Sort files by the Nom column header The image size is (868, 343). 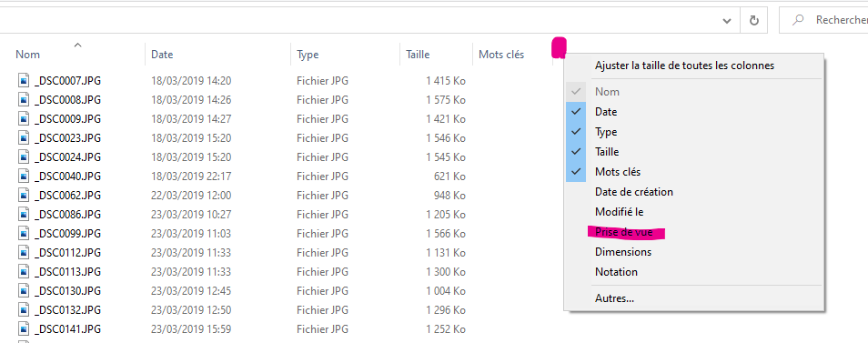[27, 55]
